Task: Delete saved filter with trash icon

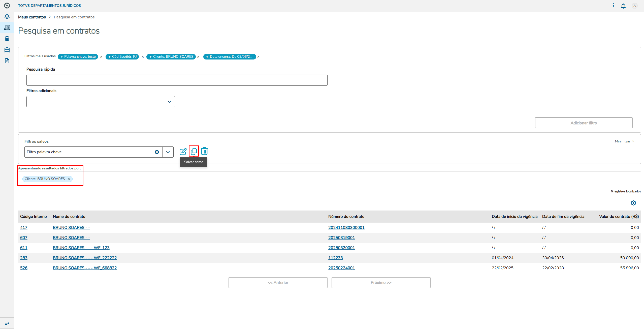Action: tap(204, 151)
